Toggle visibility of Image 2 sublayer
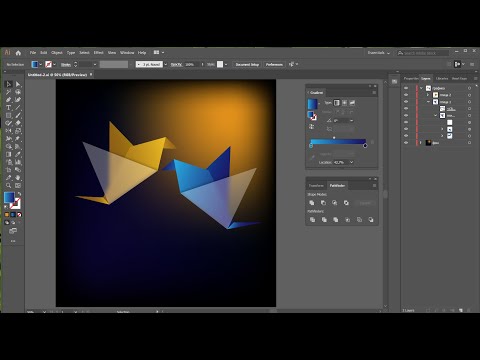 click(x=406, y=95)
